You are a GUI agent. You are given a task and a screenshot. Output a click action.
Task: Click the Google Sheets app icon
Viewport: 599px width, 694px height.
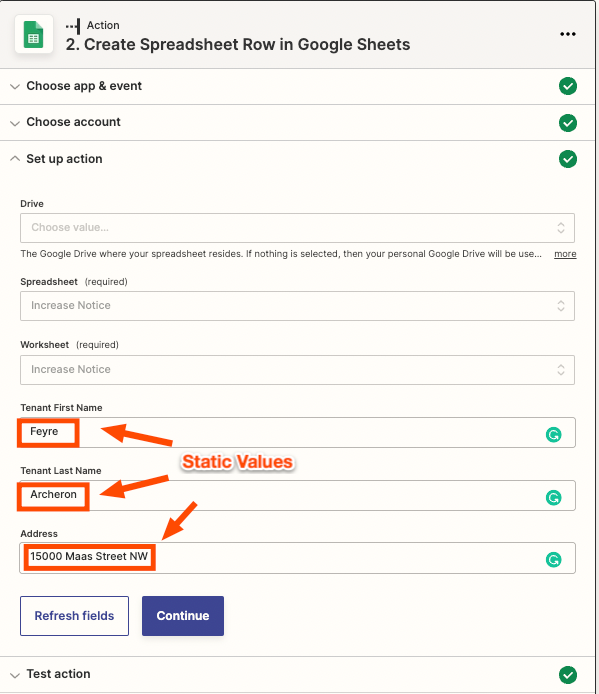pos(34,34)
